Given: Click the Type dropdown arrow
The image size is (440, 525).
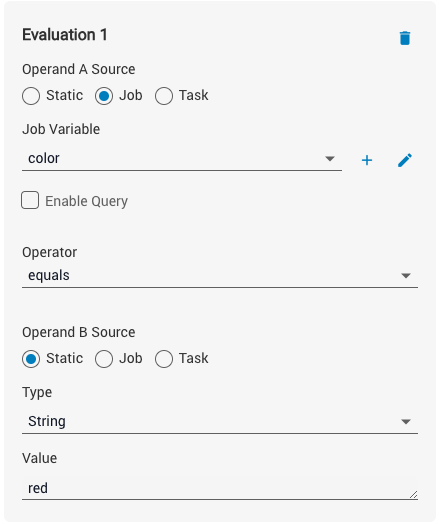Looking at the screenshot, I should (x=406, y=422).
